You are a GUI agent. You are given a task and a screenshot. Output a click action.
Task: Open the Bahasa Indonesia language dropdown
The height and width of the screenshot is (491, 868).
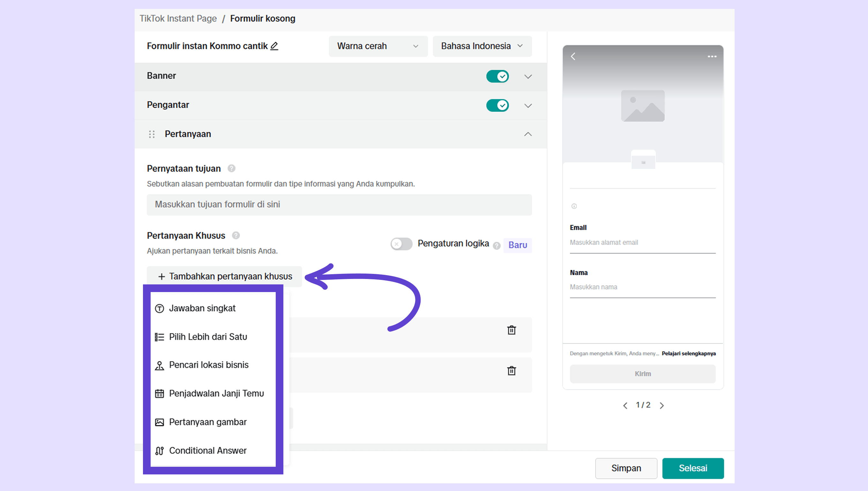pos(482,46)
